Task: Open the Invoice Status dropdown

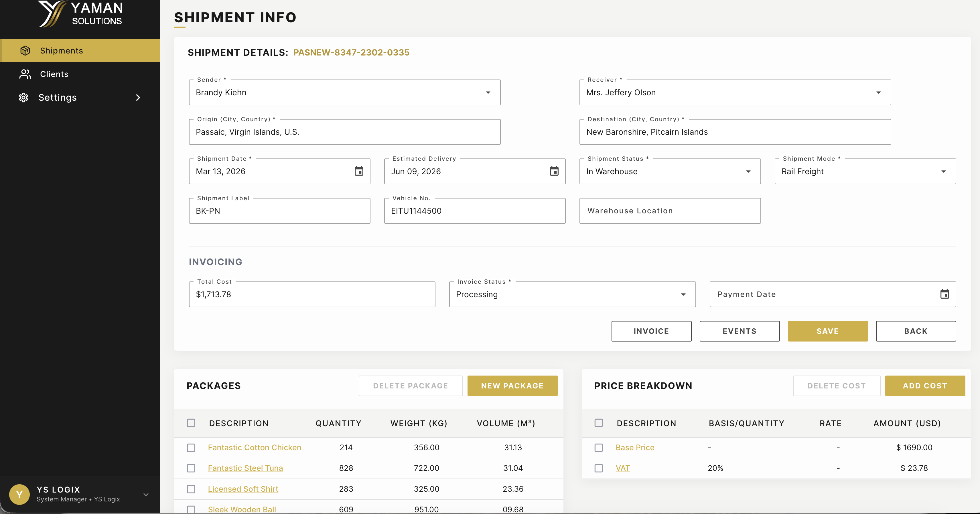Action: (x=572, y=294)
